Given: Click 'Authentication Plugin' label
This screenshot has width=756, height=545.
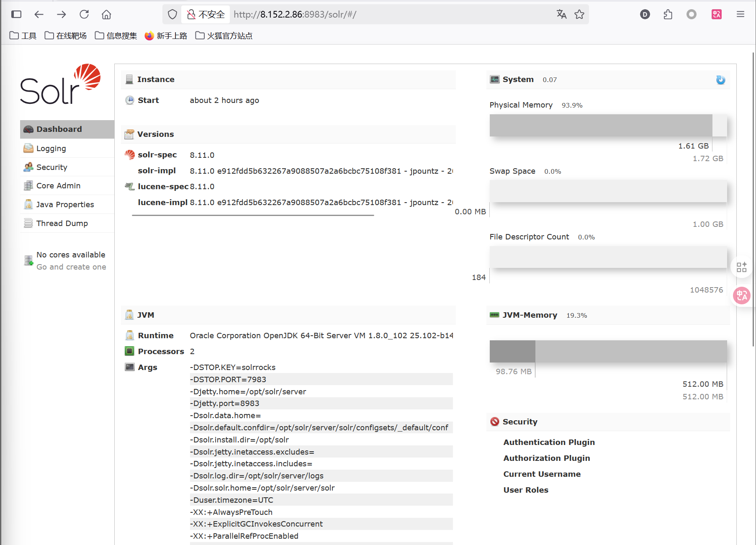Looking at the screenshot, I should 549,442.
